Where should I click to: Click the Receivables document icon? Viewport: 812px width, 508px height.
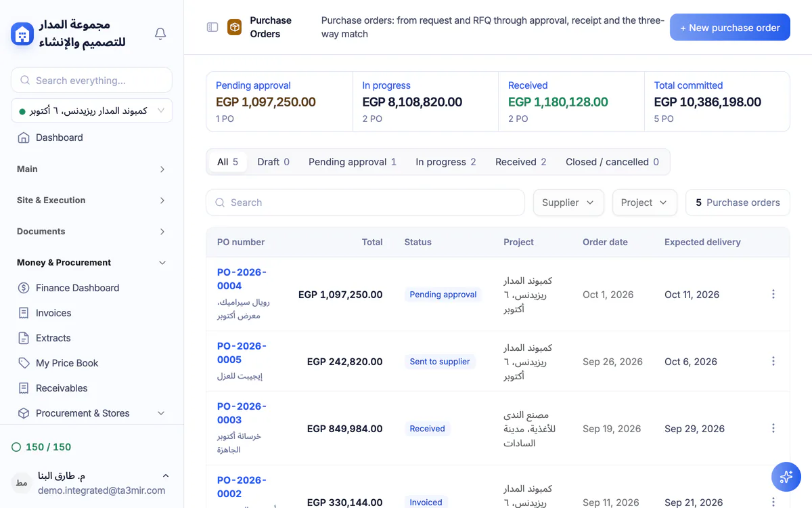pos(24,388)
